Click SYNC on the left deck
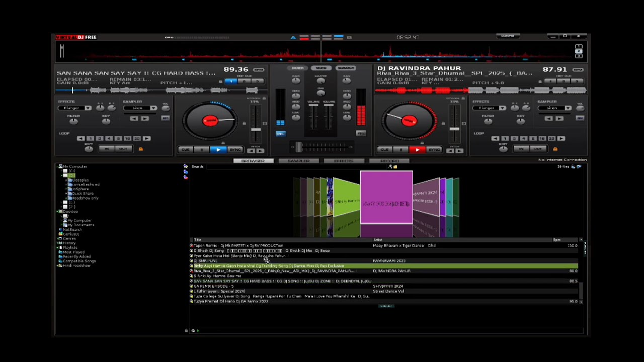This screenshot has height=362, width=644. click(x=234, y=149)
